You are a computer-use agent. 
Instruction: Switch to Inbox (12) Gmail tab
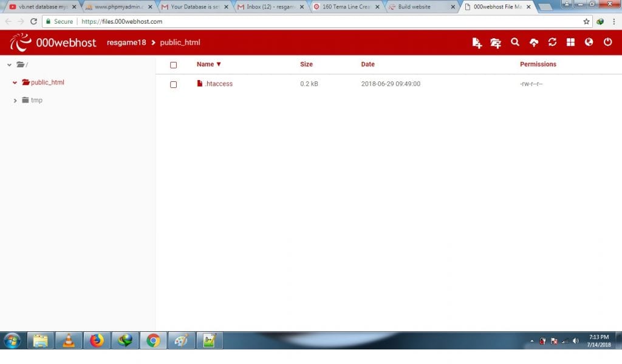271,7
